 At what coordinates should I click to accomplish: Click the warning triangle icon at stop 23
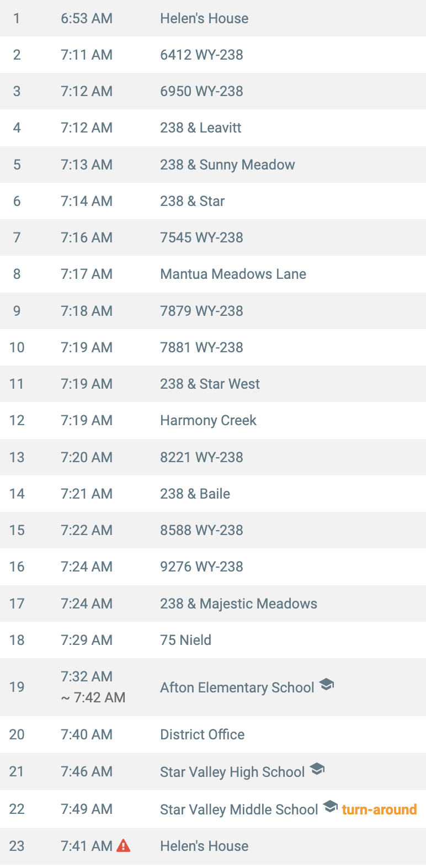pos(124,845)
